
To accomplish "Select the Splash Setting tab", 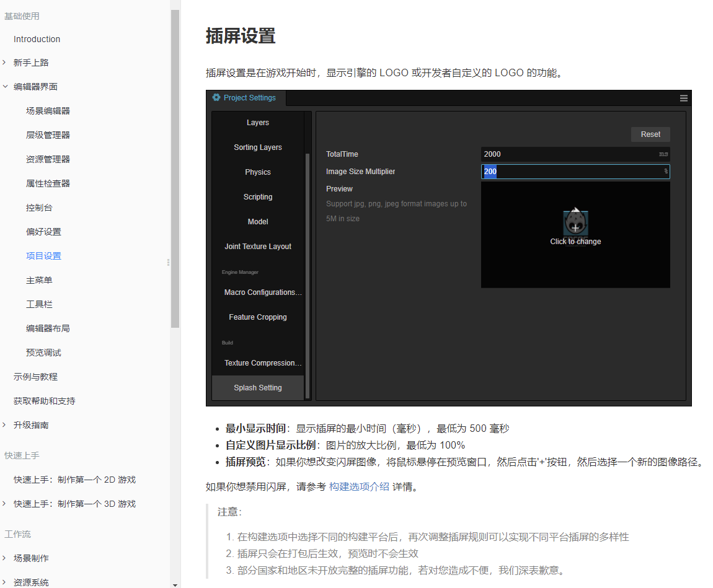I will (x=258, y=388).
